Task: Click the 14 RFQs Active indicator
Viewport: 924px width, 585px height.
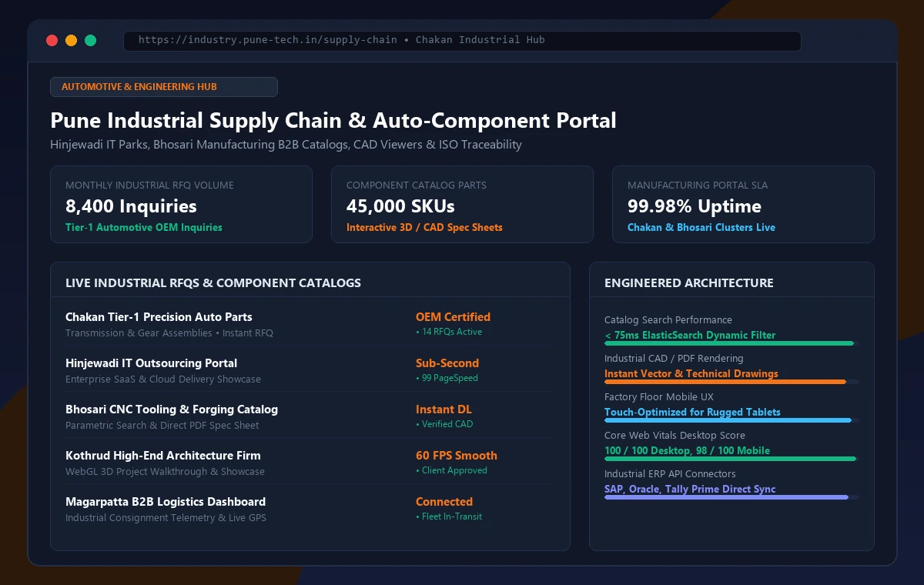Action: [x=449, y=332]
